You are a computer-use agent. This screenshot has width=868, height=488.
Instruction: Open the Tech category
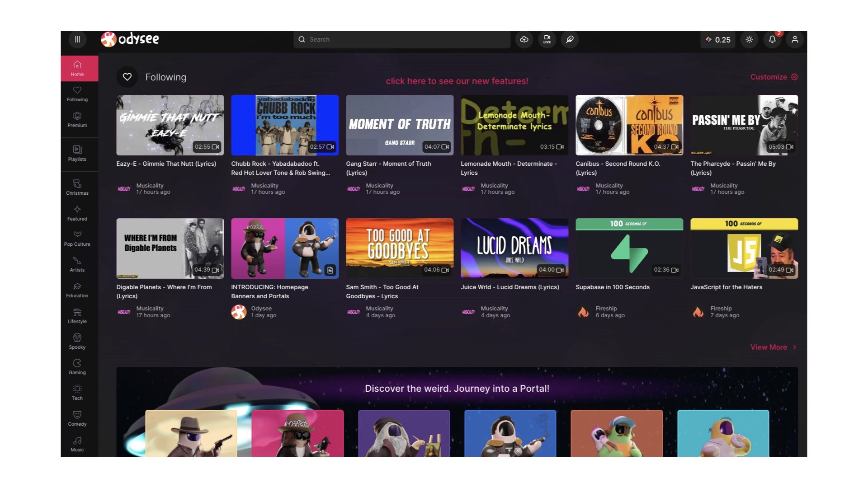77,393
